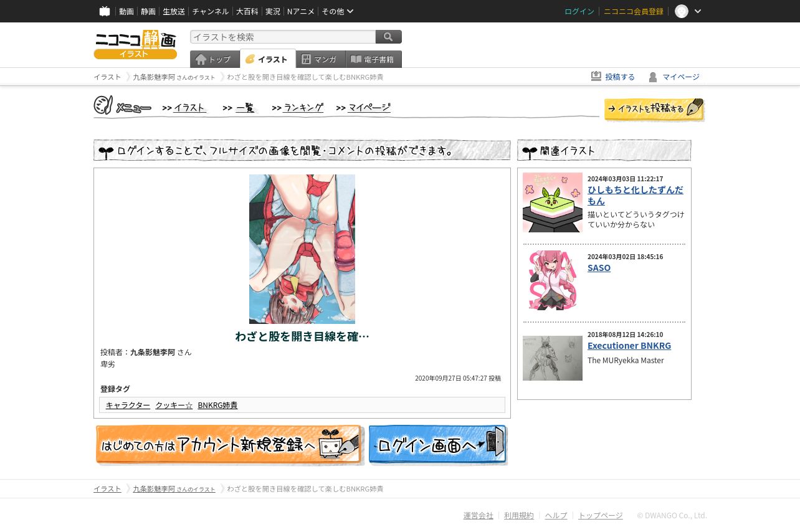Click the SASO title link
Image resolution: width=800 pixels, height=532 pixels.
pos(599,268)
